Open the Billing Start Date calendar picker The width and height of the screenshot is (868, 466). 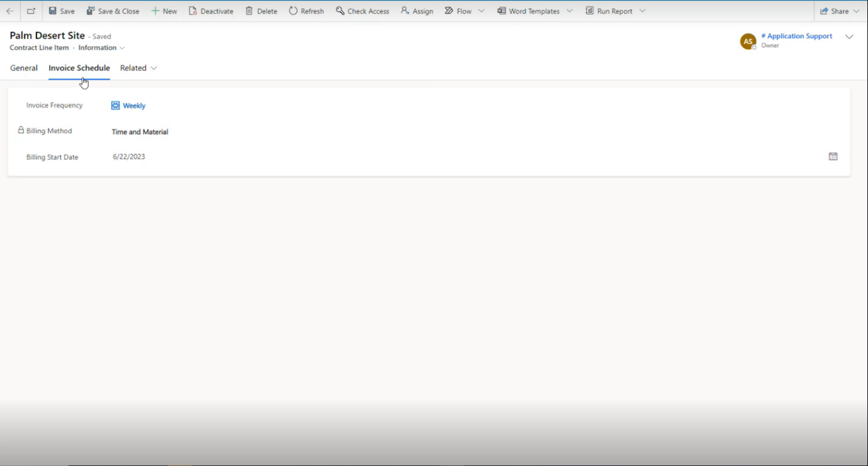833,157
